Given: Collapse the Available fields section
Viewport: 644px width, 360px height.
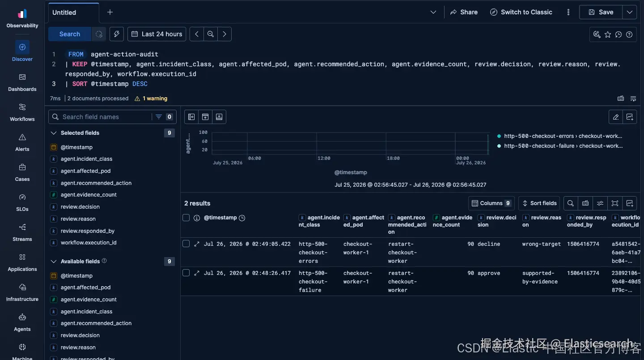Looking at the screenshot, I should pyautogui.click(x=54, y=261).
